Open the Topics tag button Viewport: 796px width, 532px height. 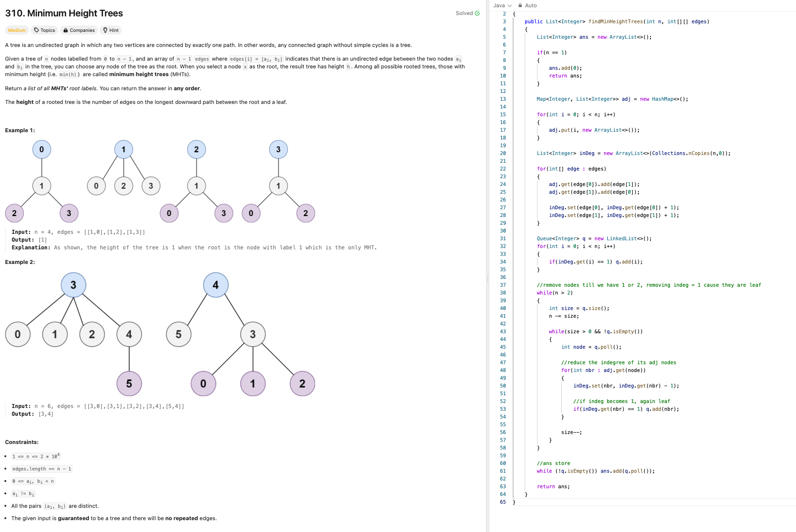point(45,31)
